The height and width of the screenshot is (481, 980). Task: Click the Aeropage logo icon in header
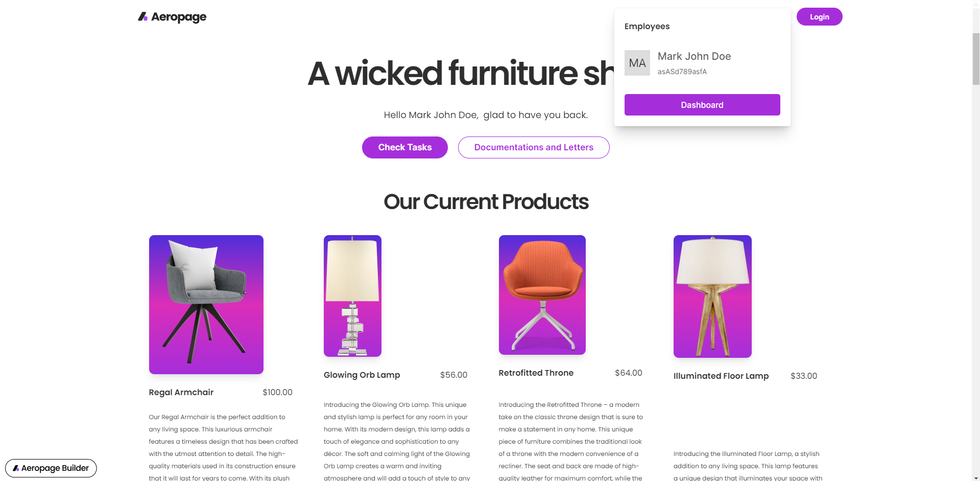pyautogui.click(x=143, y=17)
